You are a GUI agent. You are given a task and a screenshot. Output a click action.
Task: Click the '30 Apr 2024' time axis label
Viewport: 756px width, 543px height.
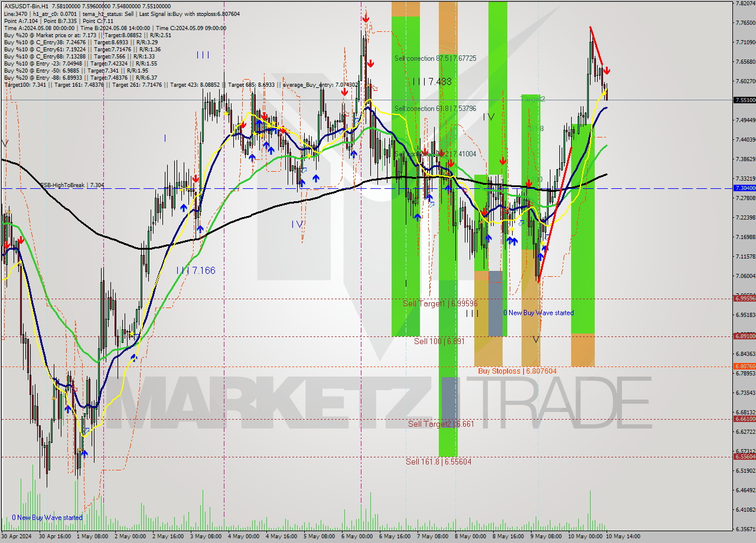[18, 537]
